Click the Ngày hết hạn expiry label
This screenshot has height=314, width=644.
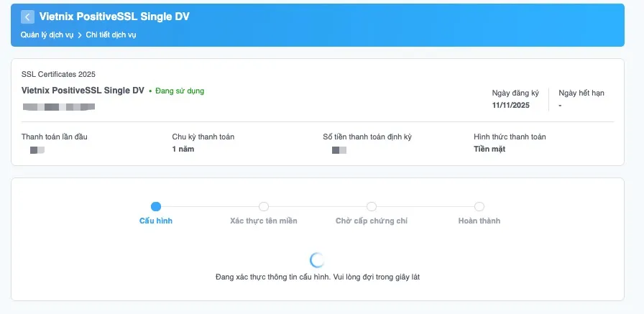tap(581, 93)
